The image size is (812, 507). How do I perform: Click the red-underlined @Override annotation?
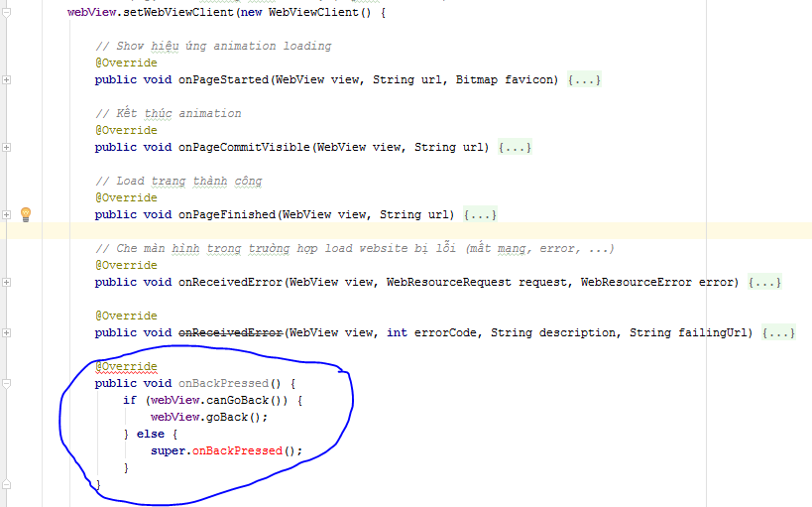pyautogui.click(x=126, y=366)
